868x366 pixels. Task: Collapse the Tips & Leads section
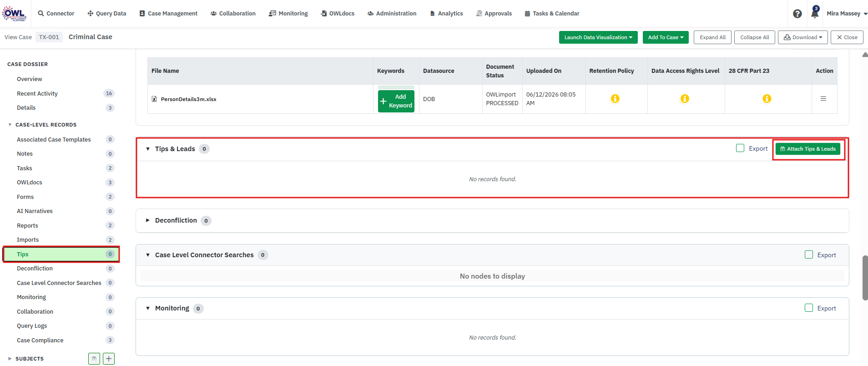[148, 149]
